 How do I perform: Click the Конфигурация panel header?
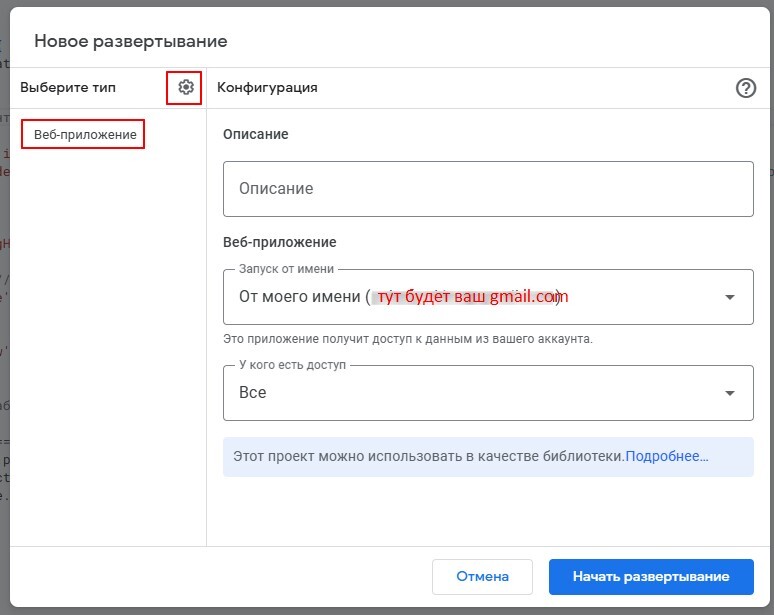point(267,87)
